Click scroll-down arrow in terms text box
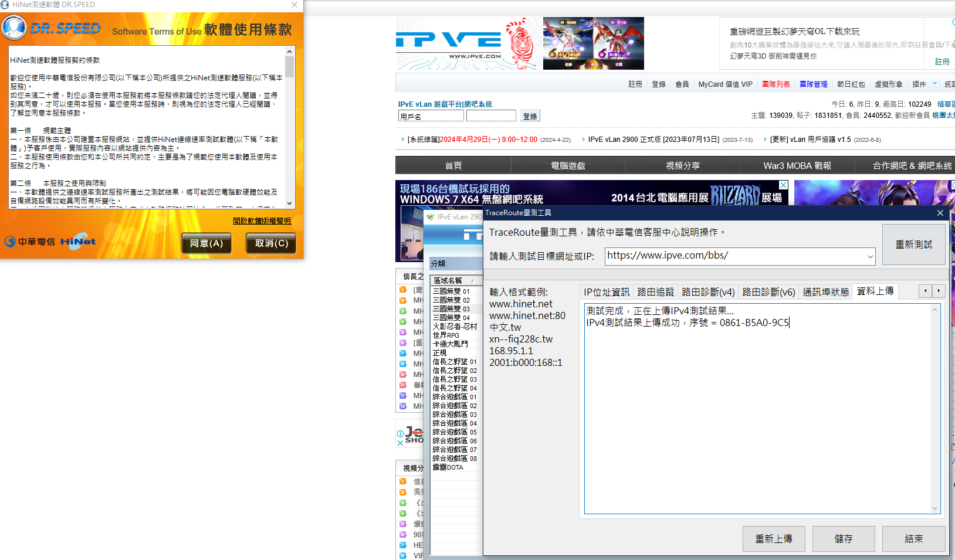The image size is (955, 560). [290, 203]
